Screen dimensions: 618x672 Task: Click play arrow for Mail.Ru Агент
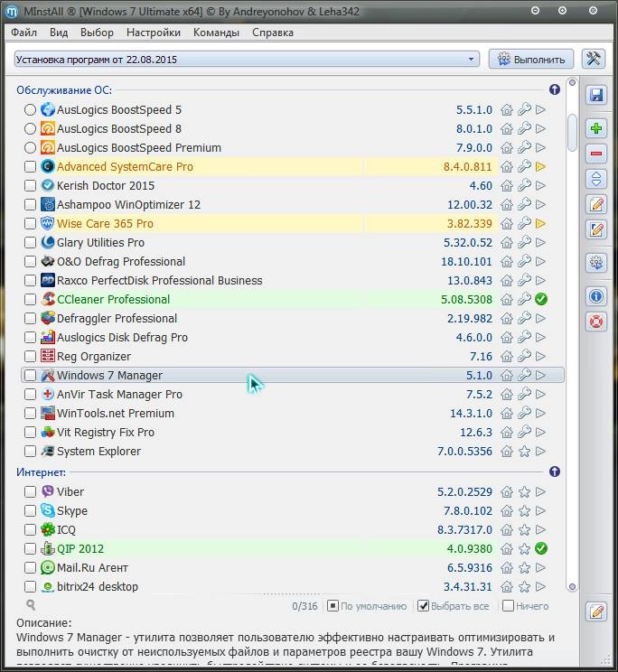[541, 567]
